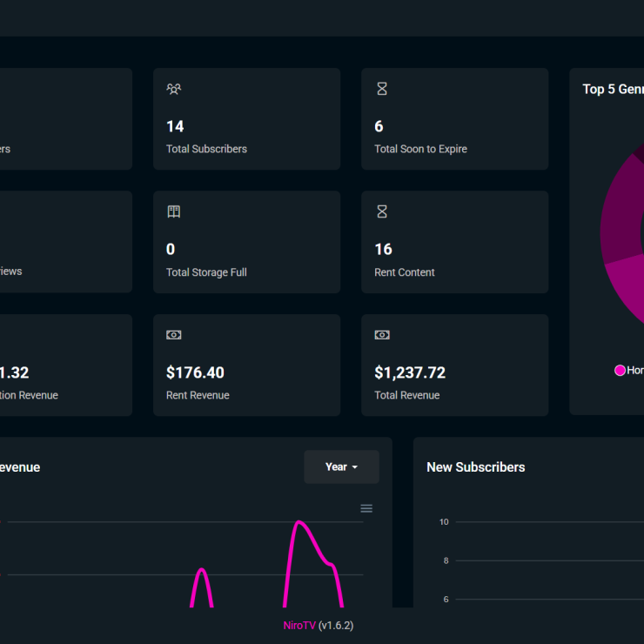Viewport: 644px width, 644px height.
Task: Toggle the pink legend marker in genres chart
Action: click(620, 370)
